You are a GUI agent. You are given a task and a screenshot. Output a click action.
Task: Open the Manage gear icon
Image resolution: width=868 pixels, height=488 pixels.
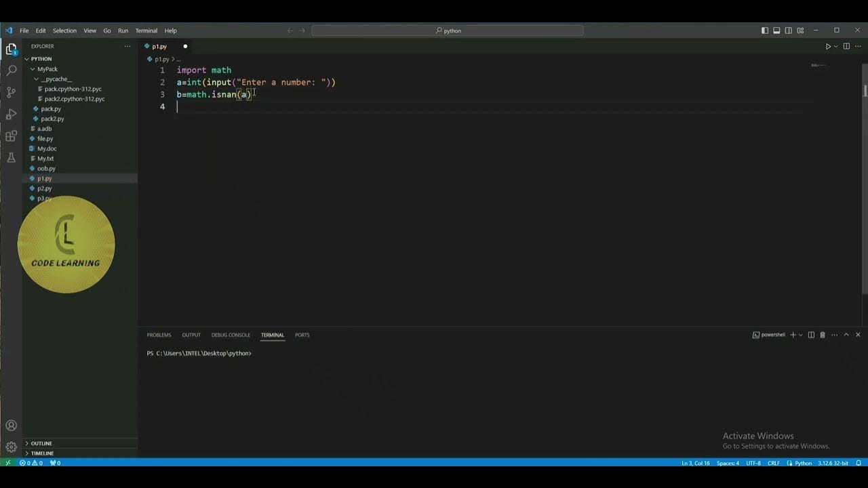11,447
